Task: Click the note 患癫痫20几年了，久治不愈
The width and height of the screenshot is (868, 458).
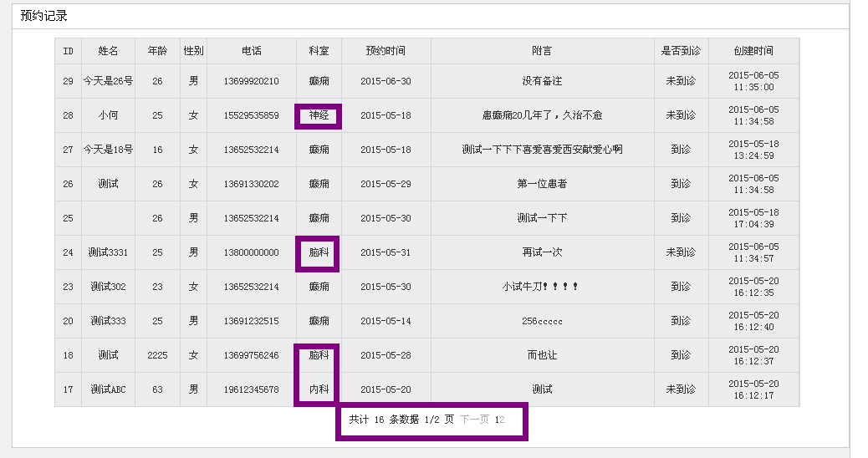Action: [542, 115]
